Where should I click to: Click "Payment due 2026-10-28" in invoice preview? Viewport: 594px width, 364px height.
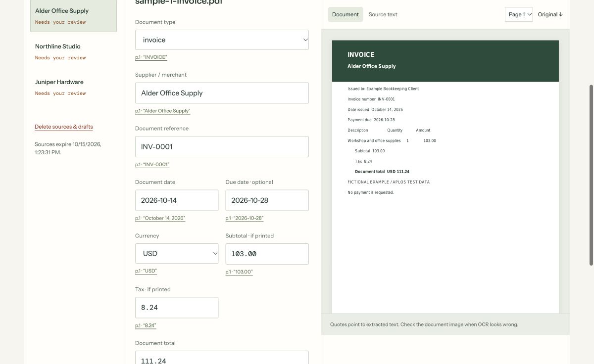coord(371,120)
